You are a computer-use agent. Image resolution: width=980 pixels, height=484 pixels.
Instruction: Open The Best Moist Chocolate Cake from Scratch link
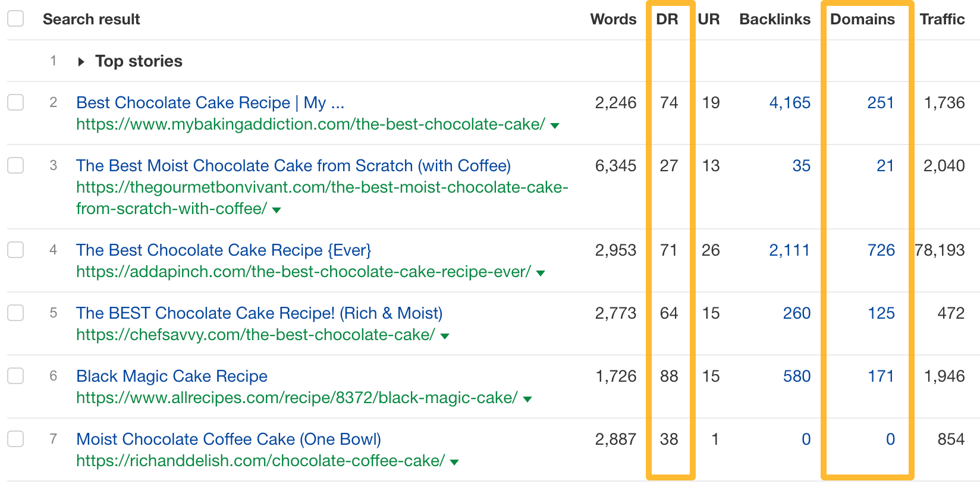click(293, 165)
